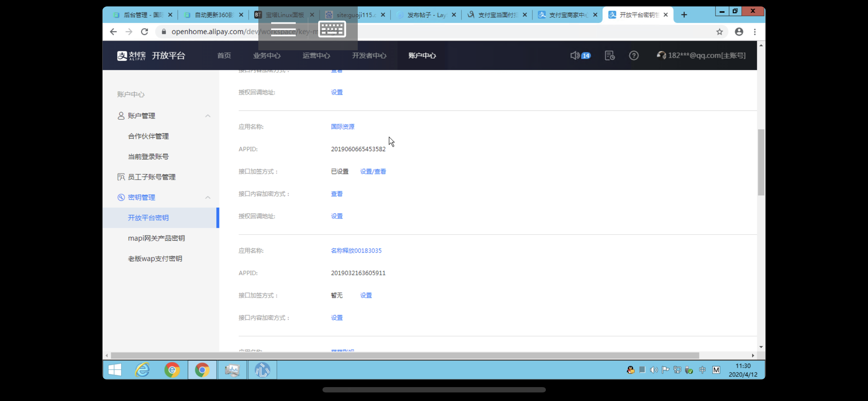Launch Internet Explorer from the taskbar
868x401 pixels.
pyautogui.click(x=143, y=370)
